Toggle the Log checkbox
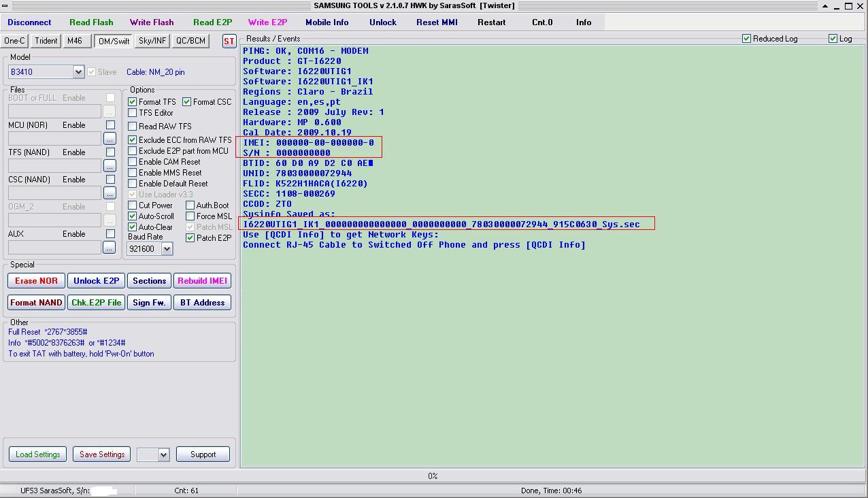Viewport: 868px width, 498px height. pyautogui.click(x=833, y=39)
